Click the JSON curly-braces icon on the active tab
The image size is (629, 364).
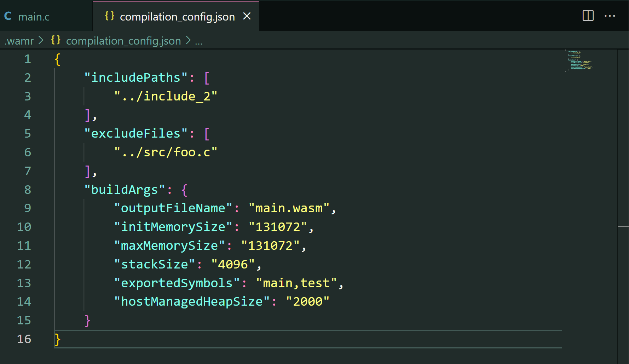point(109,16)
